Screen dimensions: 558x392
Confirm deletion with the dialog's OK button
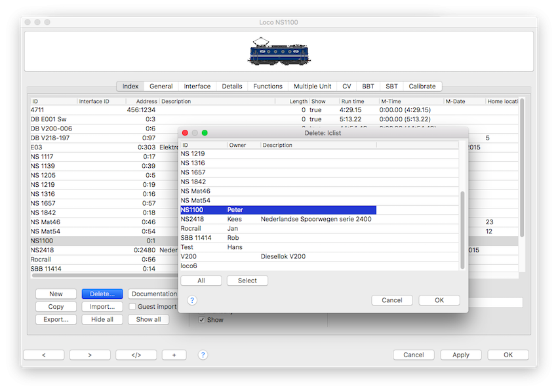439,300
